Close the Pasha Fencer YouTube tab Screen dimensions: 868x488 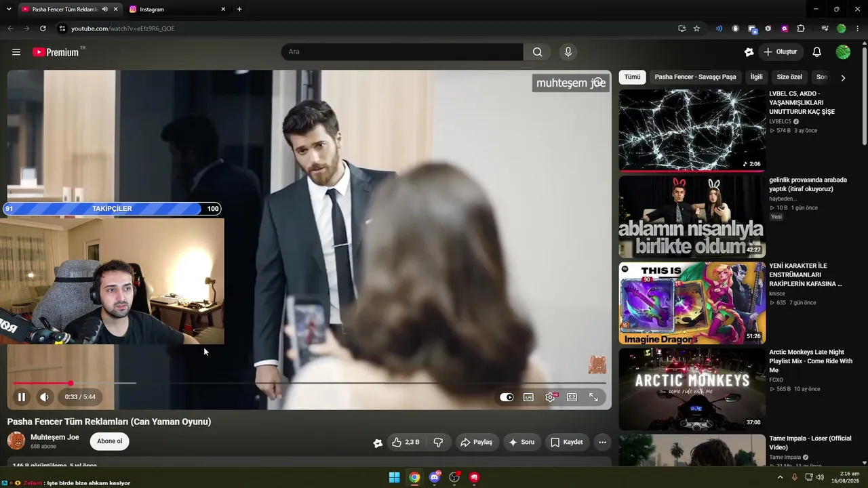click(x=115, y=9)
